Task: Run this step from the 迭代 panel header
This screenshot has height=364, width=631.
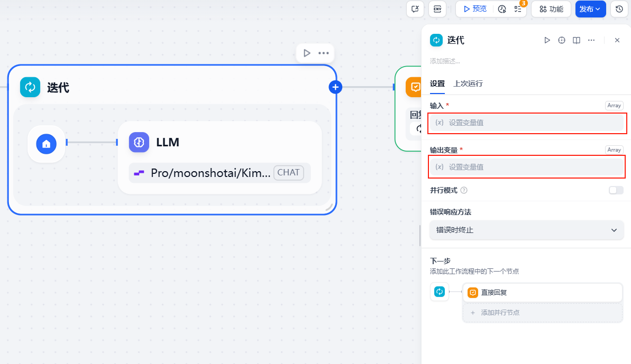Action: point(547,40)
